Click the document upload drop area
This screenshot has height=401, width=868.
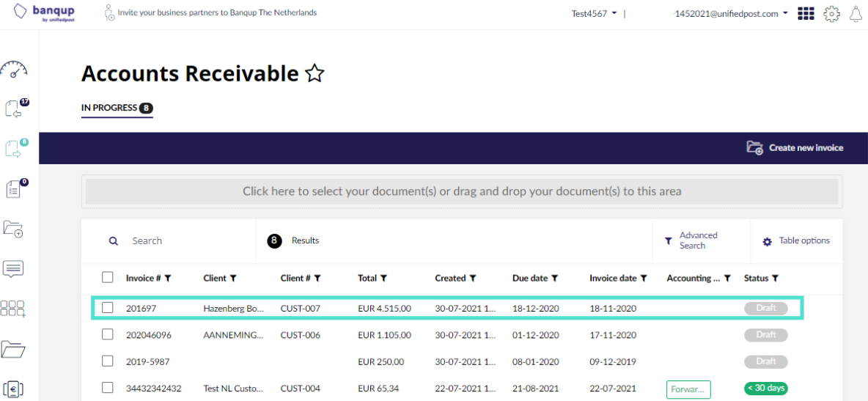pos(462,191)
